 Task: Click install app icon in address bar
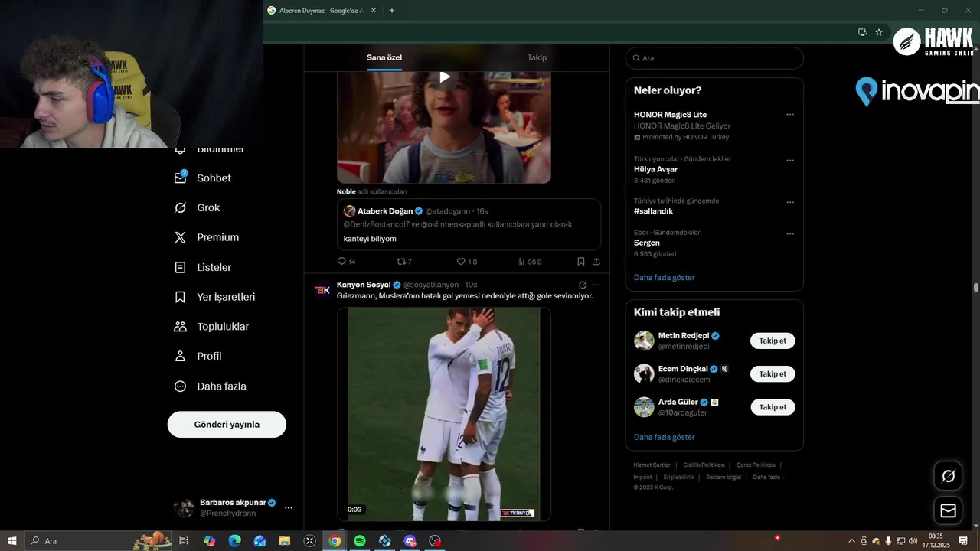[x=862, y=32]
